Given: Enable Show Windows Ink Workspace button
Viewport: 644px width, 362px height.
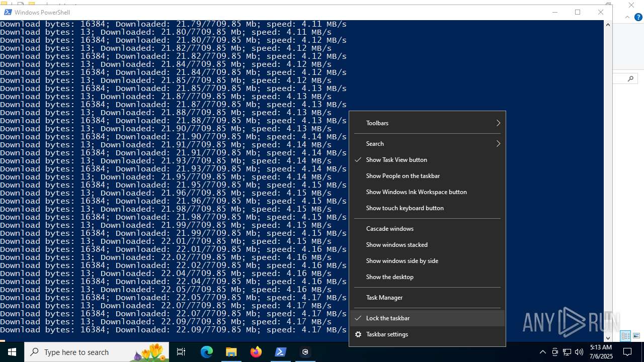Looking at the screenshot, I should pyautogui.click(x=427, y=192).
